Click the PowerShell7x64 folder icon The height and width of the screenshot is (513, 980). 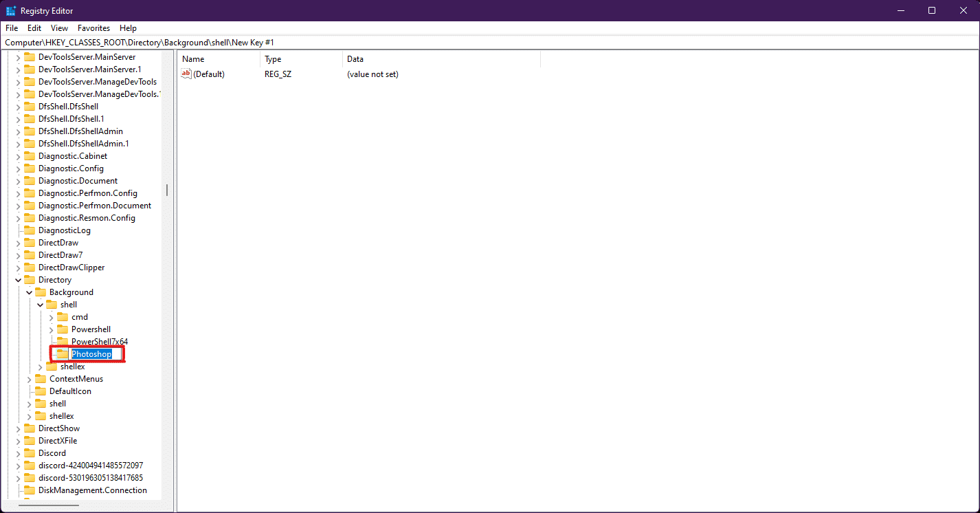[x=63, y=342]
